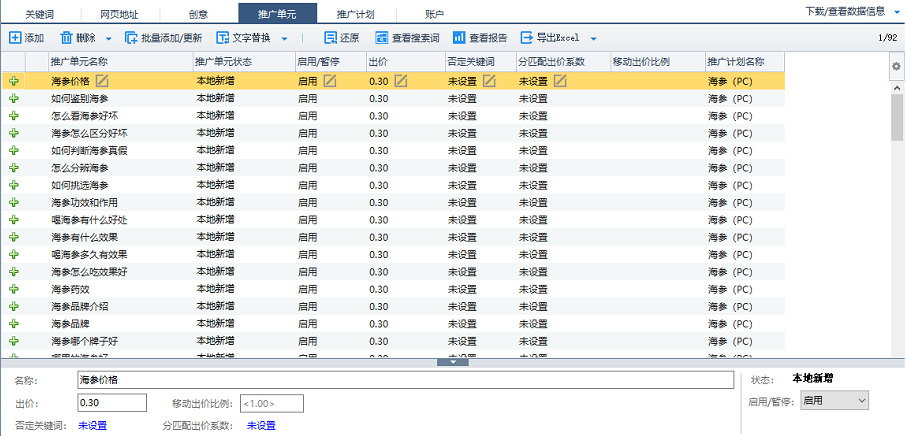Click the 还原 restore icon

[x=331, y=38]
